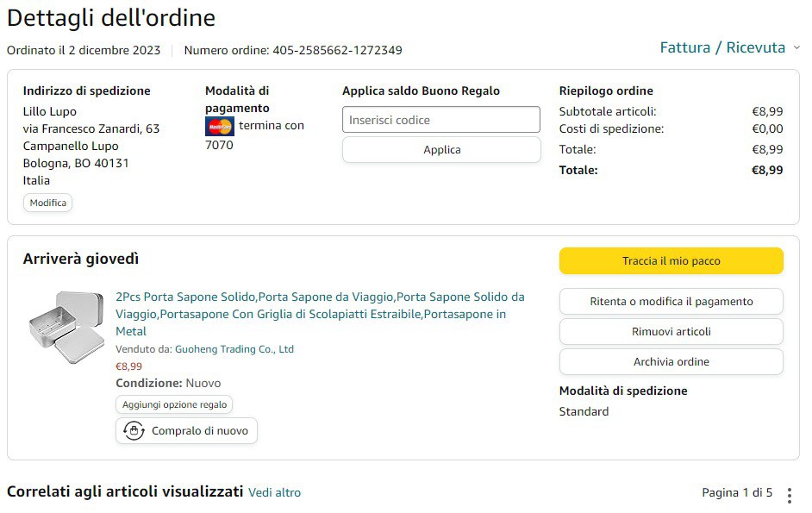
Task: Open the Porta Sapone Solido product title link
Action: pyautogui.click(x=319, y=314)
